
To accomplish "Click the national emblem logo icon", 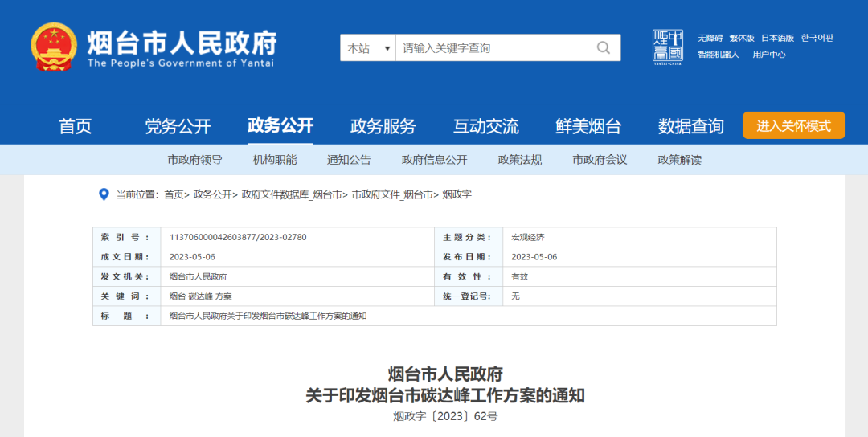I will tap(54, 47).
